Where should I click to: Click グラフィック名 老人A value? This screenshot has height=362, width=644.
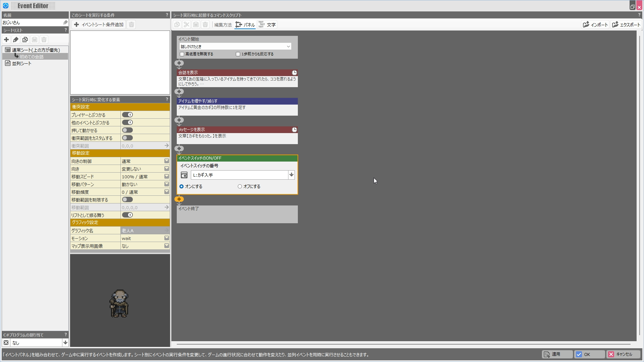pyautogui.click(x=145, y=231)
